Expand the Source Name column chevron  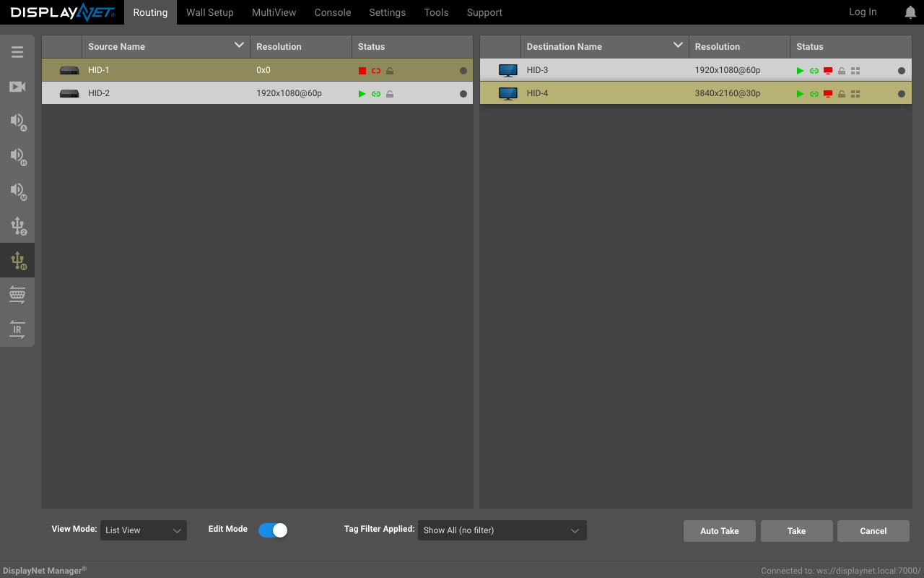point(240,46)
